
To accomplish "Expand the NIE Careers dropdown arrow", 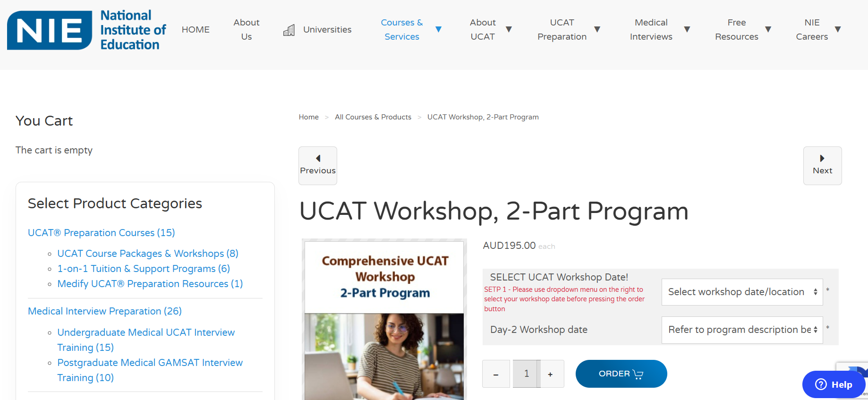I will click(x=838, y=29).
